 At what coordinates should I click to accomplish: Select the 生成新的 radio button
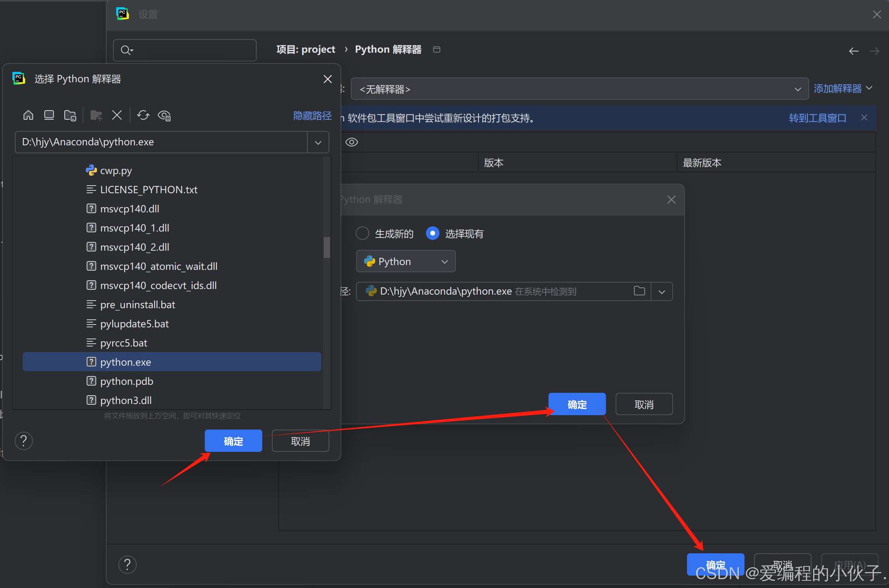(x=362, y=233)
